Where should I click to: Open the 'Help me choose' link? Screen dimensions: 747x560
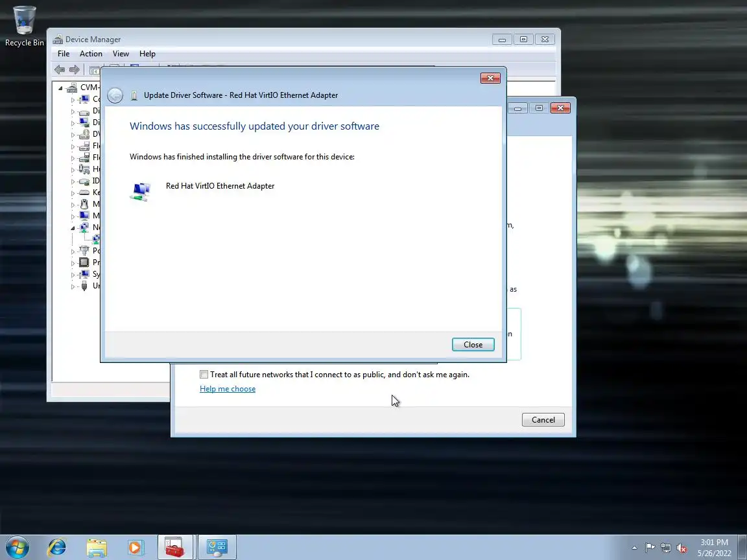(227, 389)
